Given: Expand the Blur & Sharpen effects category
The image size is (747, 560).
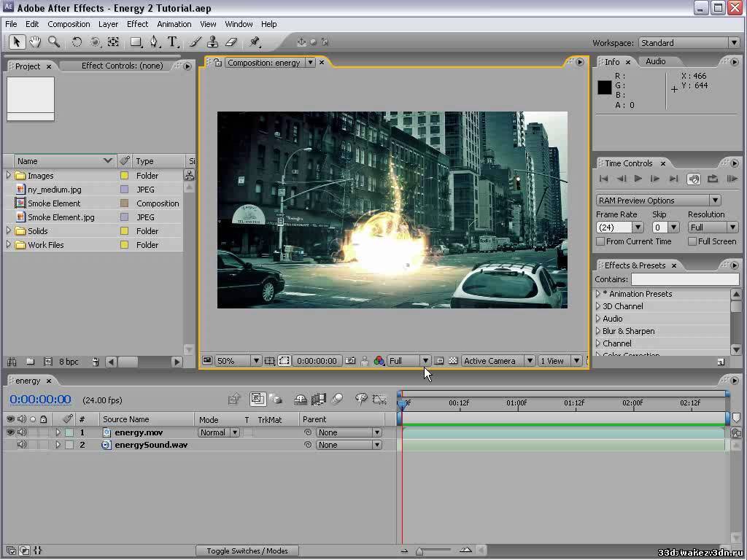Looking at the screenshot, I should [x=598, y=331].
